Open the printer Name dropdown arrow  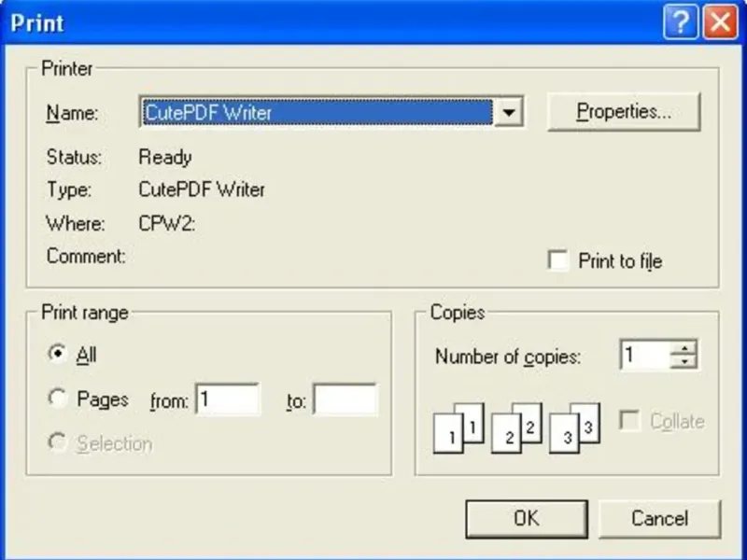tap(507, 113)
